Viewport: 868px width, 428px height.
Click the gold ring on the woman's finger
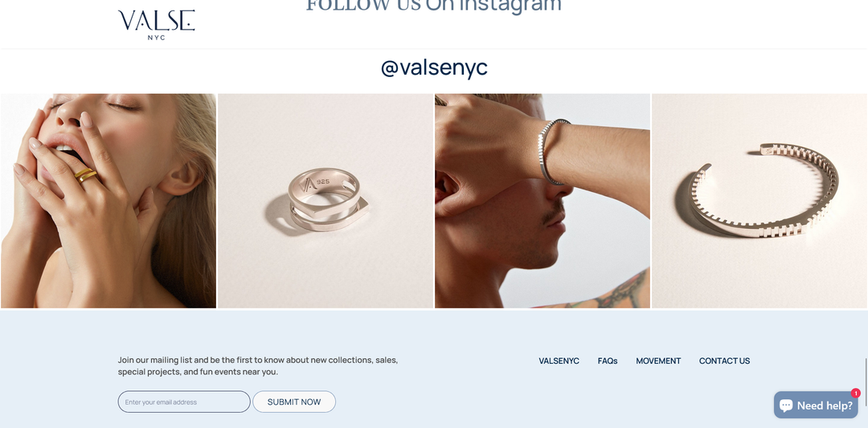point(86,176)
